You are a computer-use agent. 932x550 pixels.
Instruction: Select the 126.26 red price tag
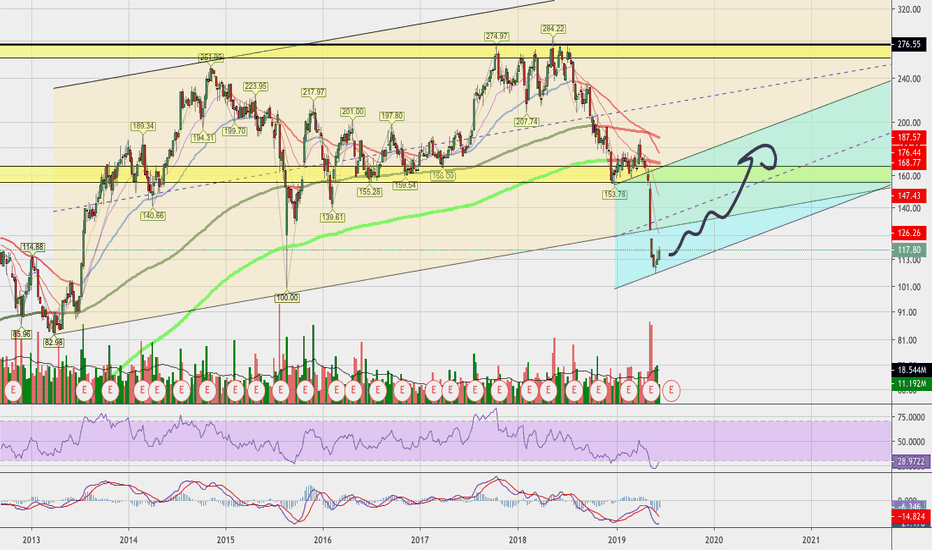pos(909,233)
